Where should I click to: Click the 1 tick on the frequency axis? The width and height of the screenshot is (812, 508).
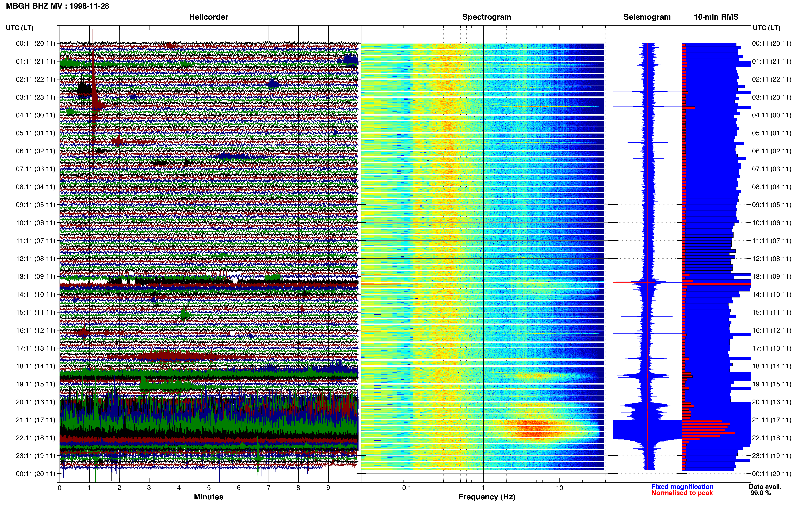[x=483, y=487]
